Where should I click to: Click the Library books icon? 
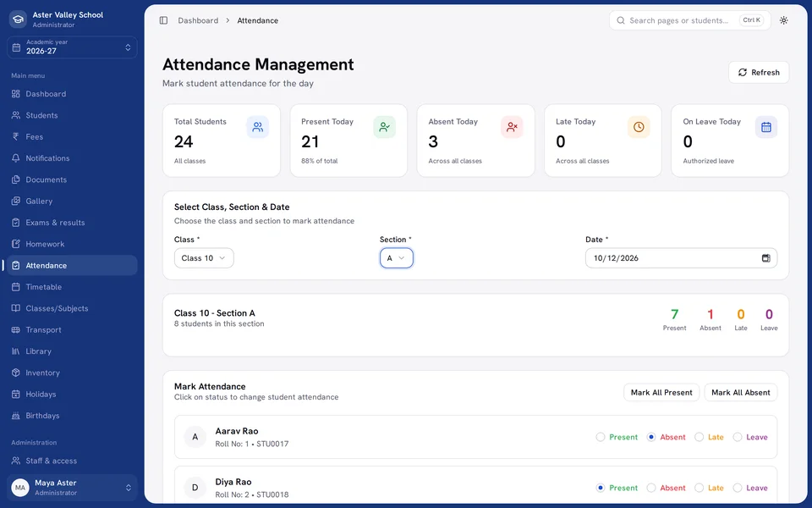pos(16,351)
